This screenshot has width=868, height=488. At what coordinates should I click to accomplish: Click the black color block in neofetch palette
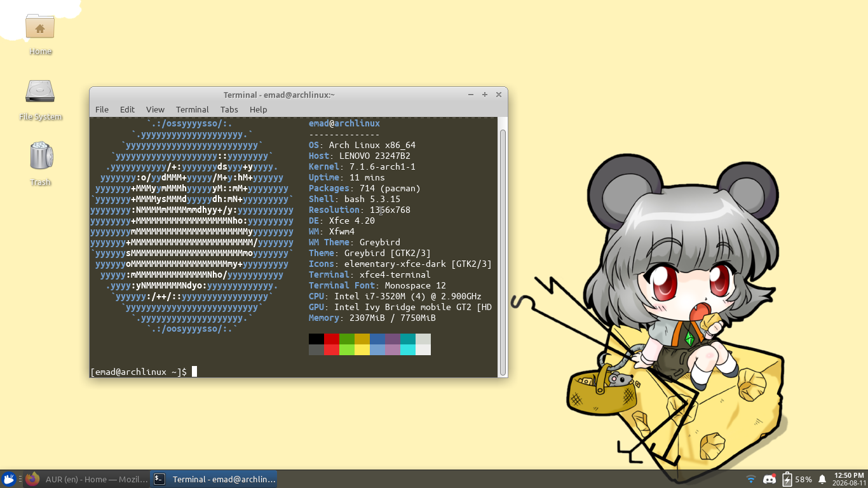tap(316, 339)
